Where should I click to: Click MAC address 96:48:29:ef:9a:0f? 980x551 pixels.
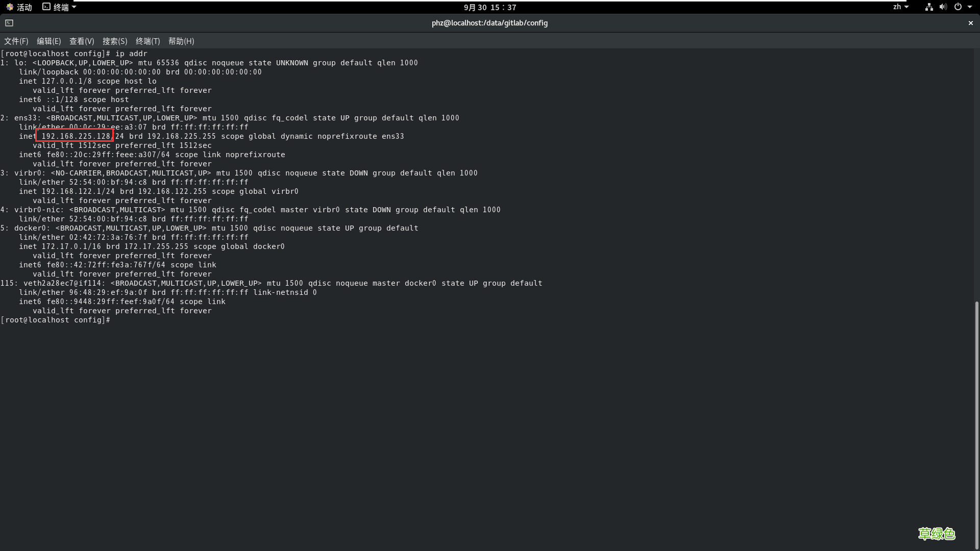click(108, 292)
